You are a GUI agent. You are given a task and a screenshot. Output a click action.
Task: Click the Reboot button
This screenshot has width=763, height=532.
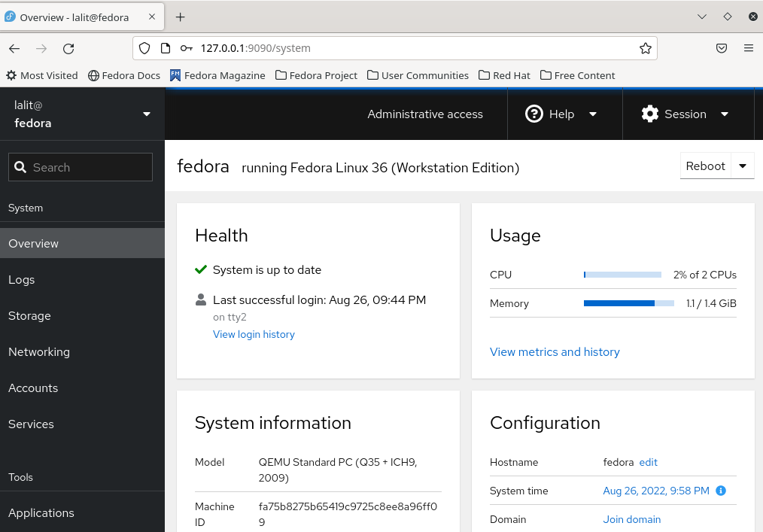coord(705,166)
